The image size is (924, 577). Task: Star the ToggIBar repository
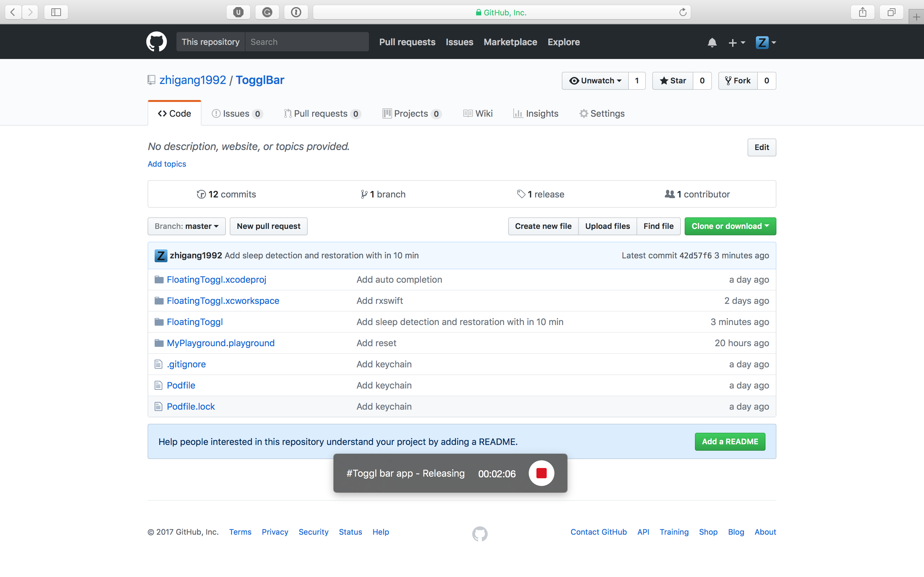[x=673, y=80]
